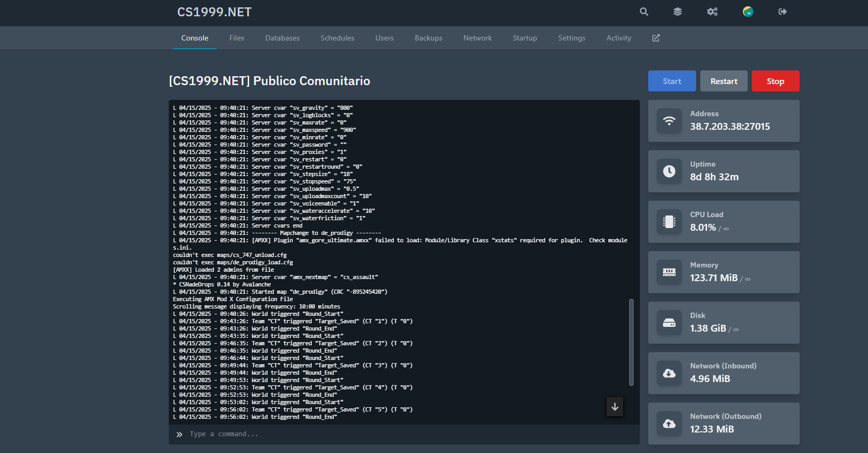This screenshot has height=453, width=868.
Task: Click the Inbound value 4.96 MiB
Action: (x=710, y=379)
